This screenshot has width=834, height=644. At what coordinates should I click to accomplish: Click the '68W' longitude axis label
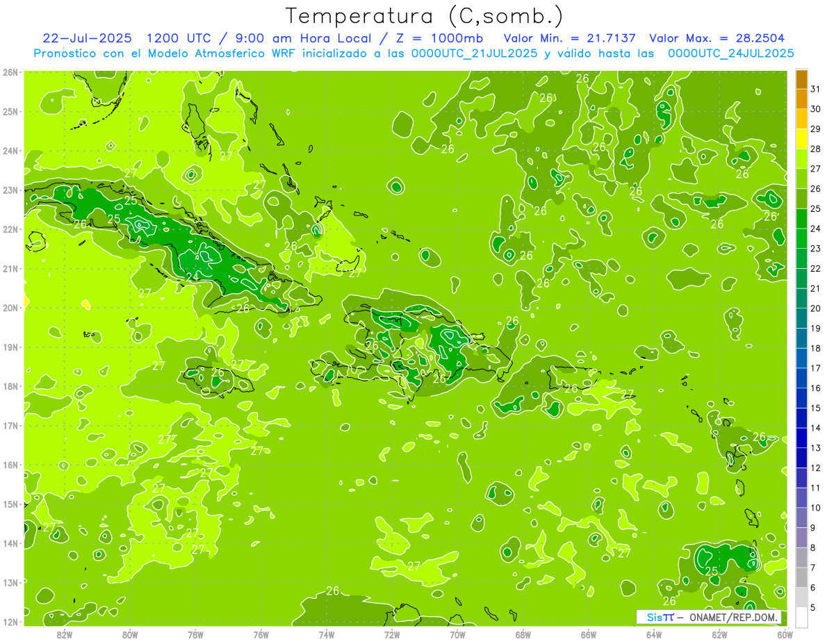click(523, 634)
